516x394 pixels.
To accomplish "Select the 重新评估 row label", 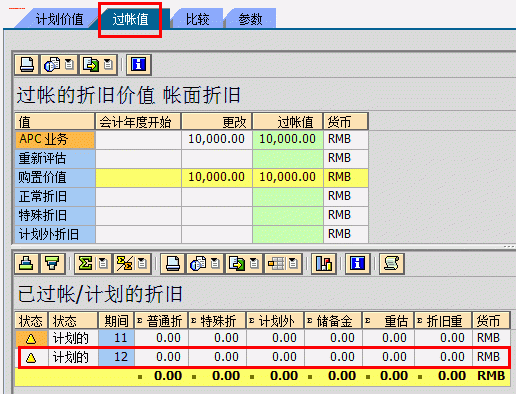I will tap(55, 158).
